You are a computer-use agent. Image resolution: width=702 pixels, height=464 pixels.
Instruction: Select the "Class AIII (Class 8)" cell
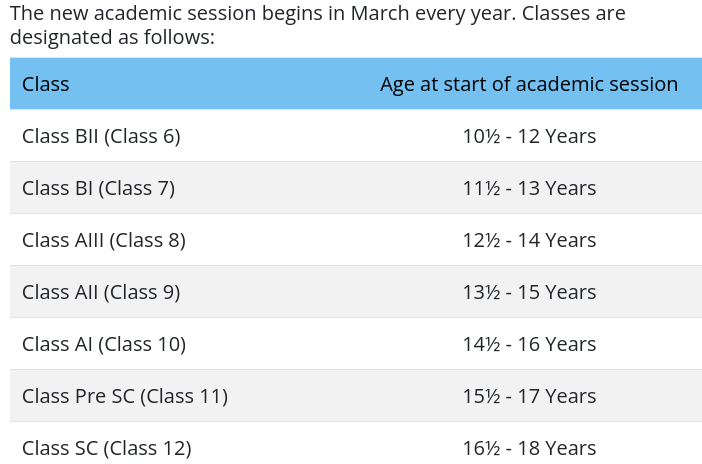click(104, 240)
